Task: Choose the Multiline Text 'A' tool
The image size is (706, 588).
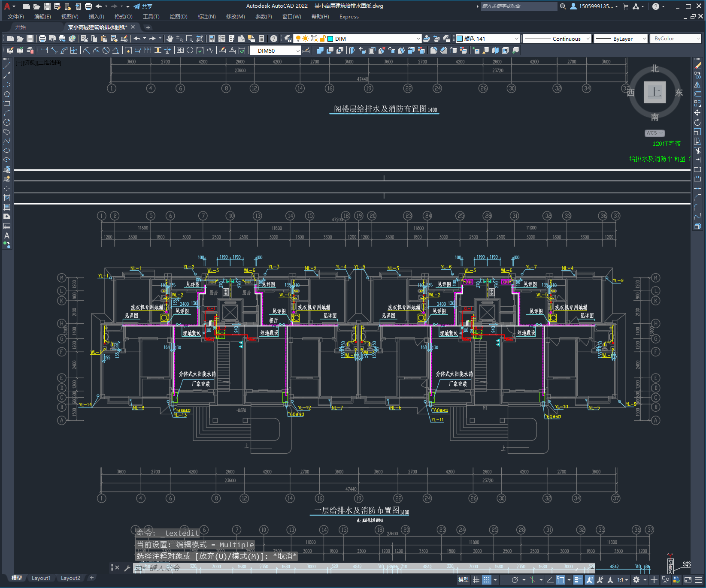Action: click(7, 235)
